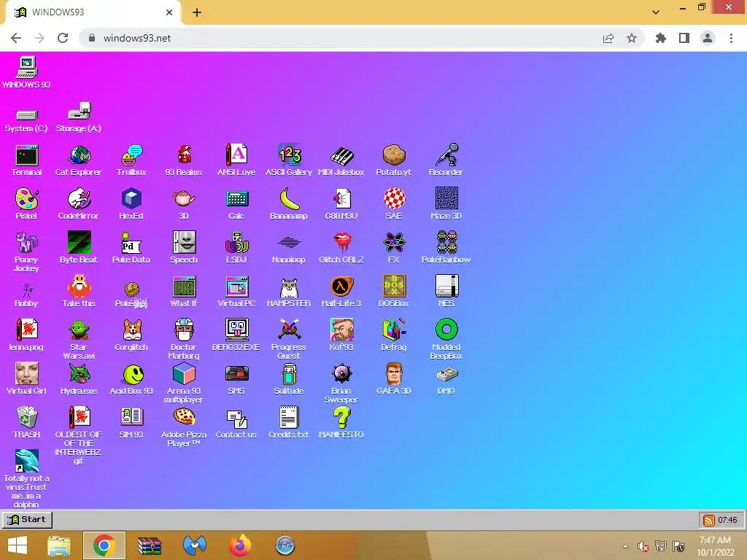Open Bananamp banana icon
Image resolution: width=747 pixels, height=560 pixels.
coord(289,204)
